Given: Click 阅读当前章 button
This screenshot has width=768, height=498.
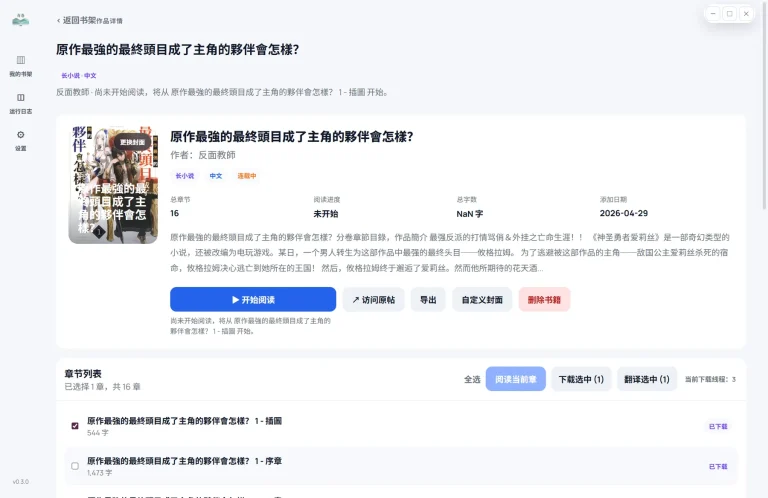Looking at the screenshot, I should click(516, 379).
